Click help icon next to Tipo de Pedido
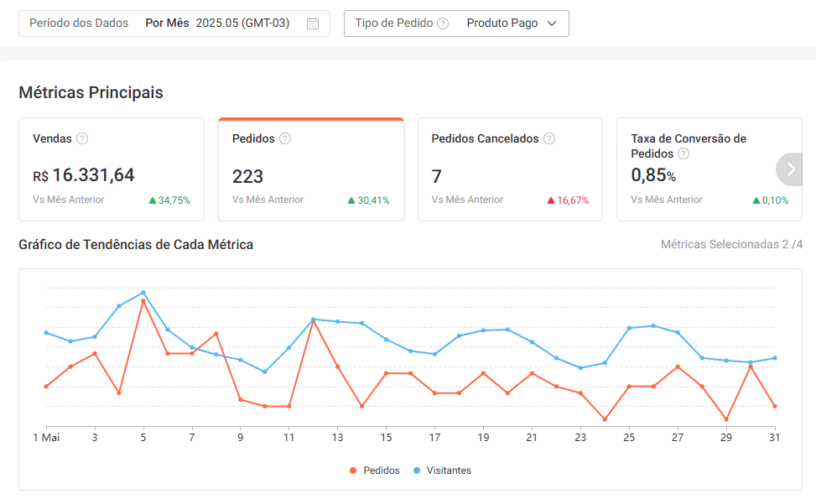This screenshot has height=504, width=816. coord(443,23)
